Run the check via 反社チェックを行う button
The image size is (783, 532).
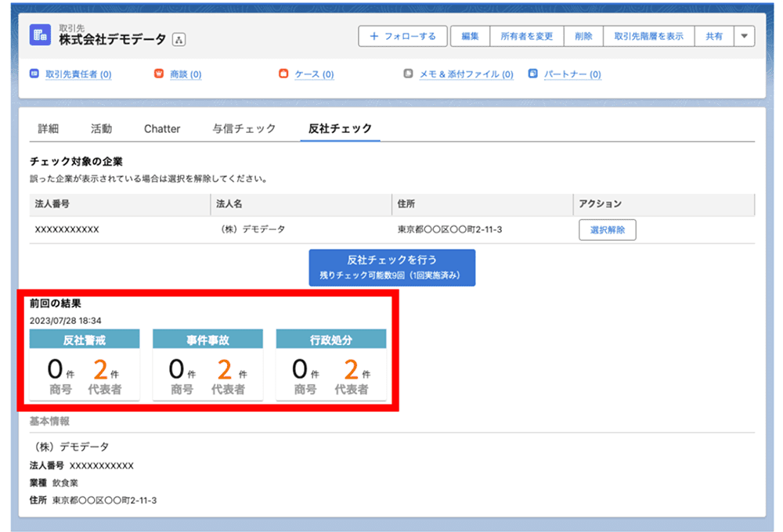pos(393,267)
